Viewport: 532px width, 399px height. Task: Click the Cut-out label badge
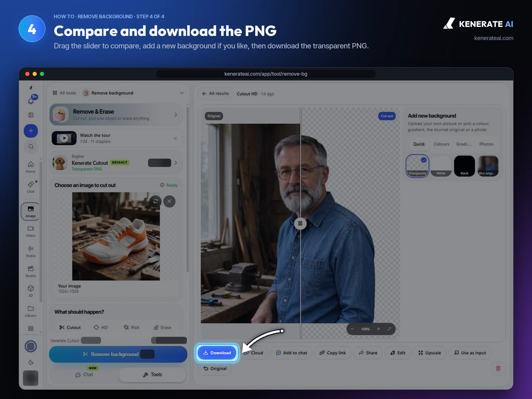point(387,116)
